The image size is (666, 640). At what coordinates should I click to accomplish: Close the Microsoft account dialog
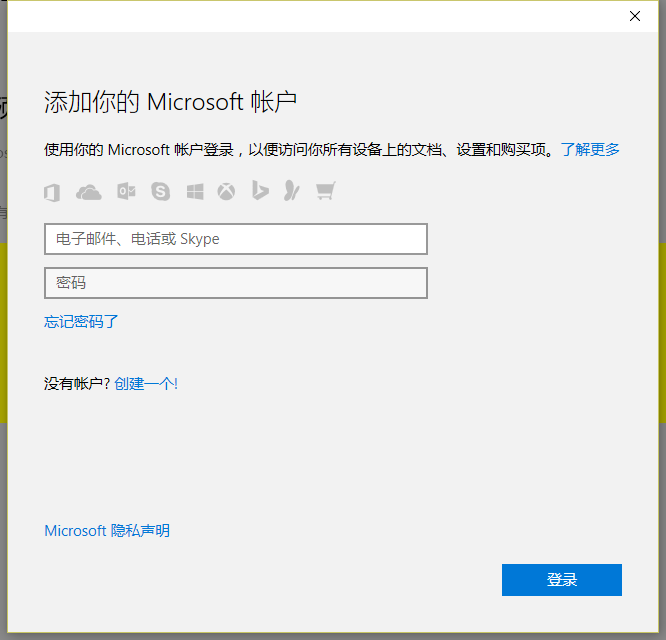click(635, 16)
